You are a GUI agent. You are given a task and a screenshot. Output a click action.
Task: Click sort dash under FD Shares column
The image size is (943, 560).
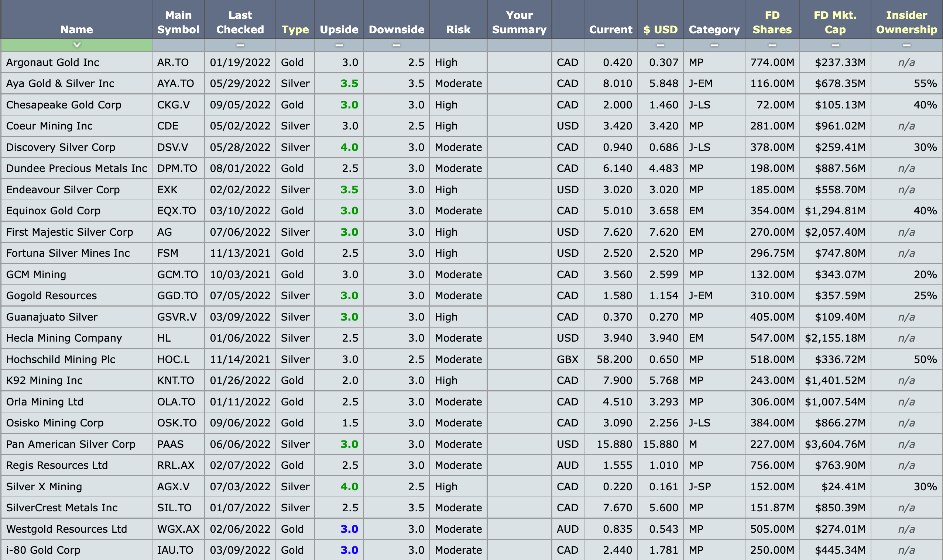[772, 45]
